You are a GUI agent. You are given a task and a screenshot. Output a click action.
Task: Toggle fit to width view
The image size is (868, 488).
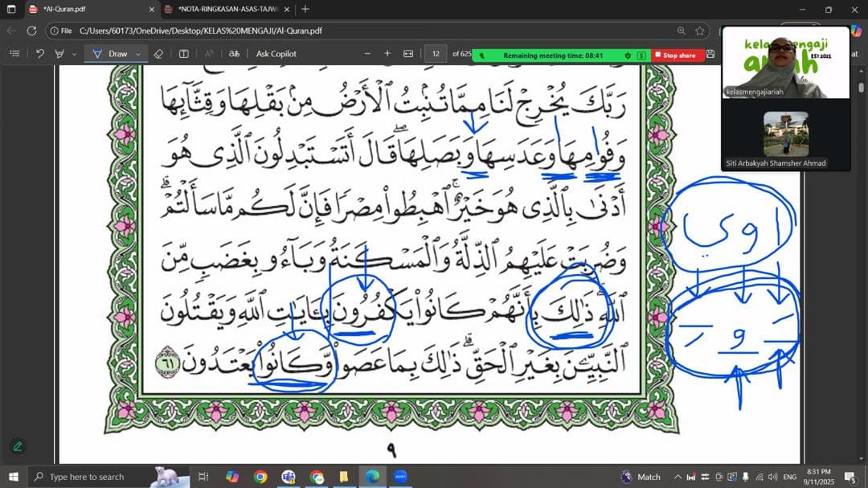pos(408,54)
